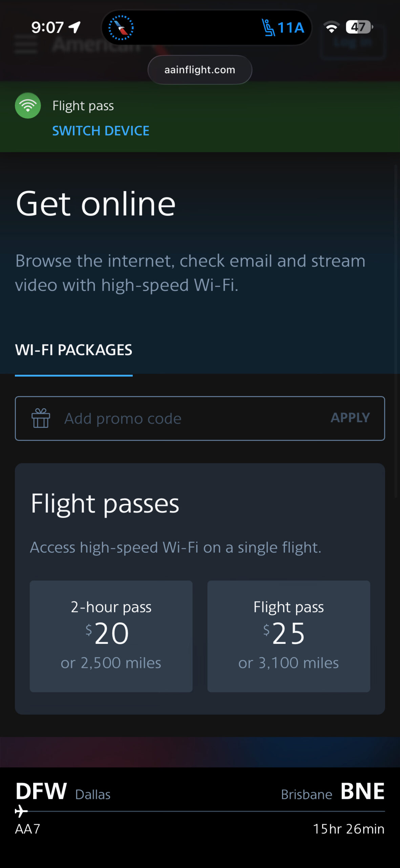Tap the airplane icon on flight tracker
This screenshot has width=400, height=868.
click(x=21, y=811)
